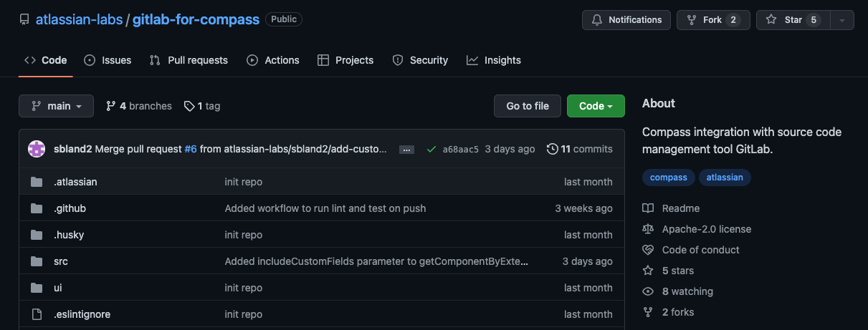
Task: Open sbland2's avatar image
Action: (x=37, y=149)
